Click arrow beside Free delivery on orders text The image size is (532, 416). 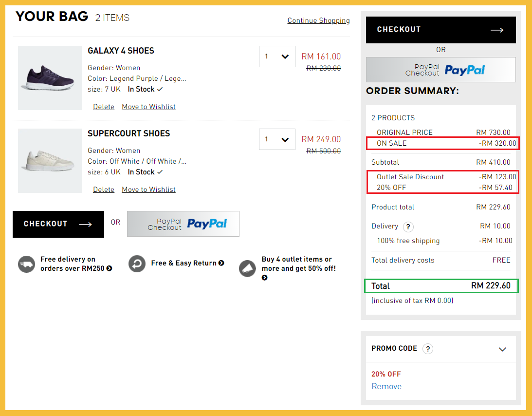110,268
